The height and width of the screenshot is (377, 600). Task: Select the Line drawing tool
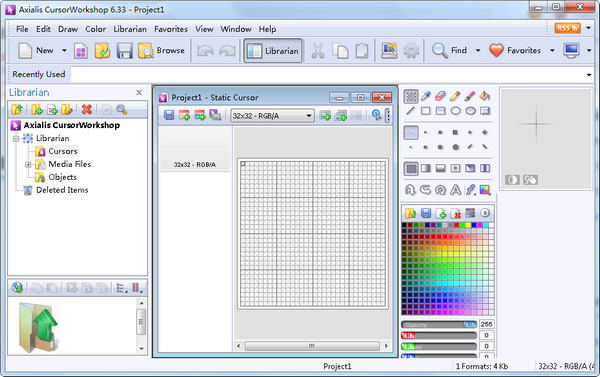[411, 111]
